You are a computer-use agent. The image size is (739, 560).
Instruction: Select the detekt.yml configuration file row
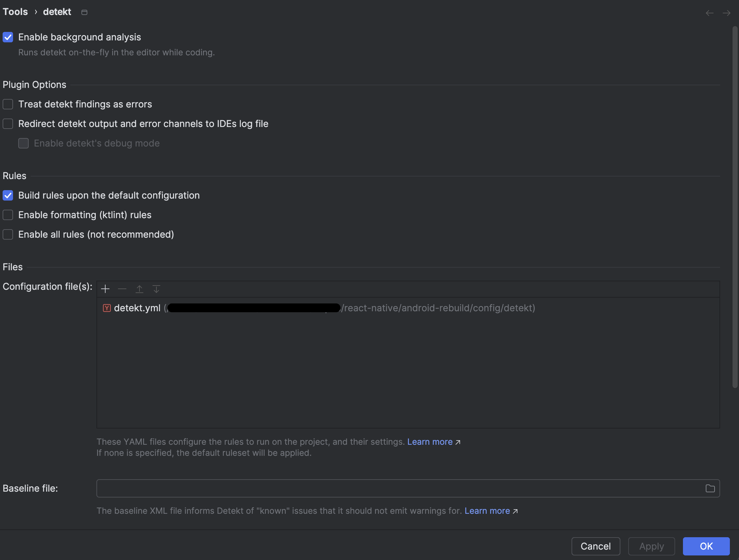tap(408, 308)
